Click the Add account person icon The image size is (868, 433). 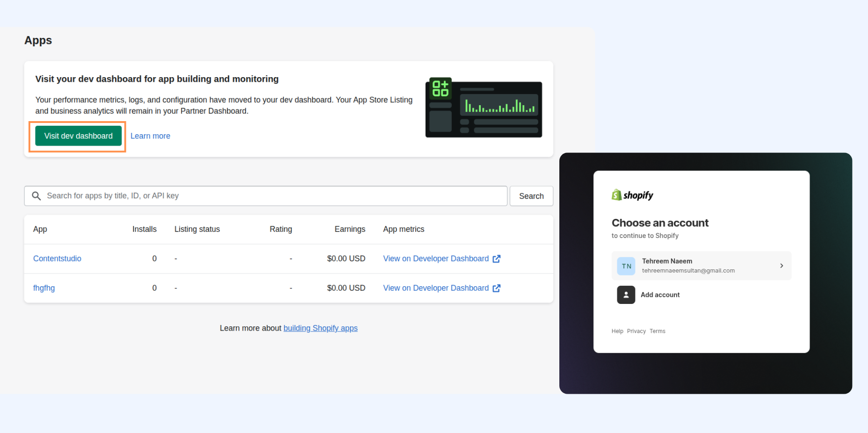[x=626, y=295]
